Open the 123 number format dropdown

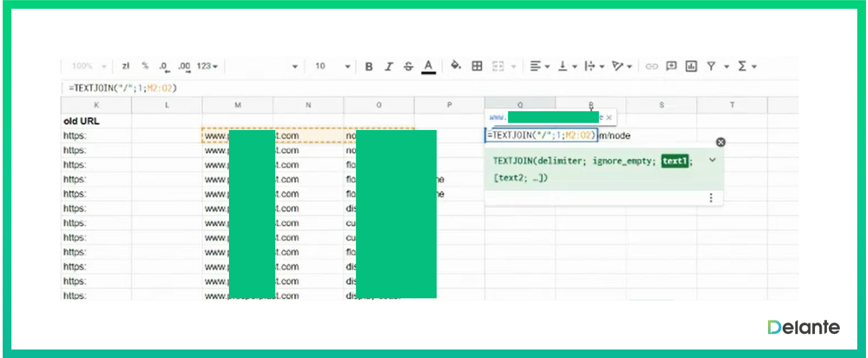click(x=207, y=66)
